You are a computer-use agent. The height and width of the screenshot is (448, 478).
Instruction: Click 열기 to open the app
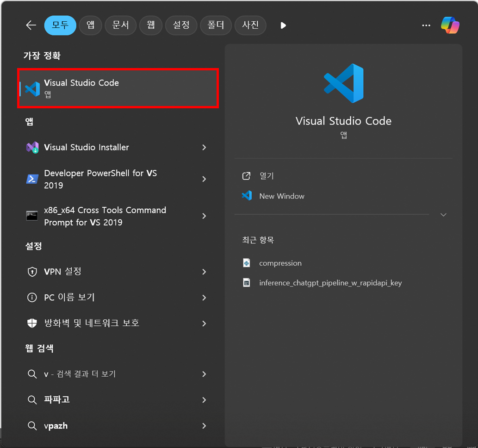coord(267,176)
